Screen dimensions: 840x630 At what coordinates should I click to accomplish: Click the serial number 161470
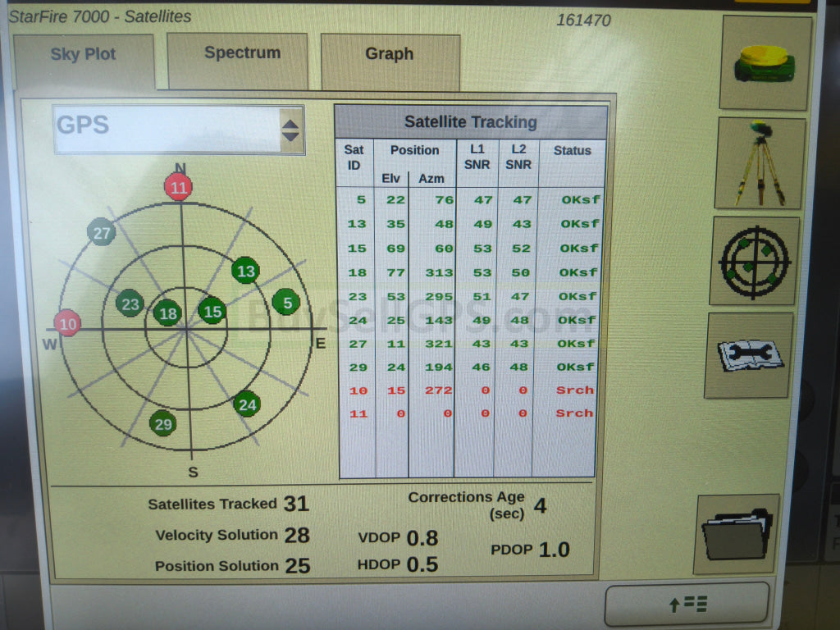583,21
